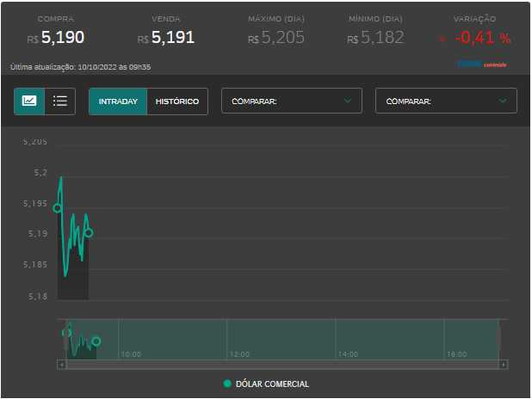
Task: Click the 12:00 mark in the navigator timeline
Action: (238, 353)
